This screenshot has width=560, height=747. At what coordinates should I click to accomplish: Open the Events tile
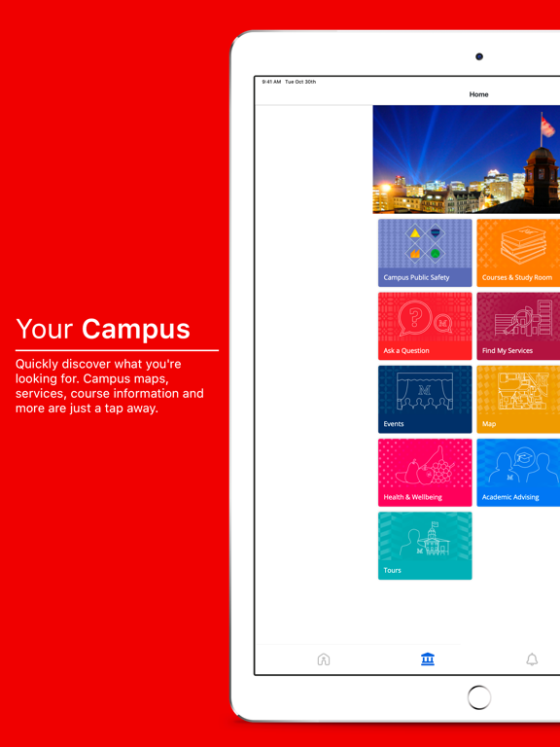pyautogui.click(x=425, y=399)
